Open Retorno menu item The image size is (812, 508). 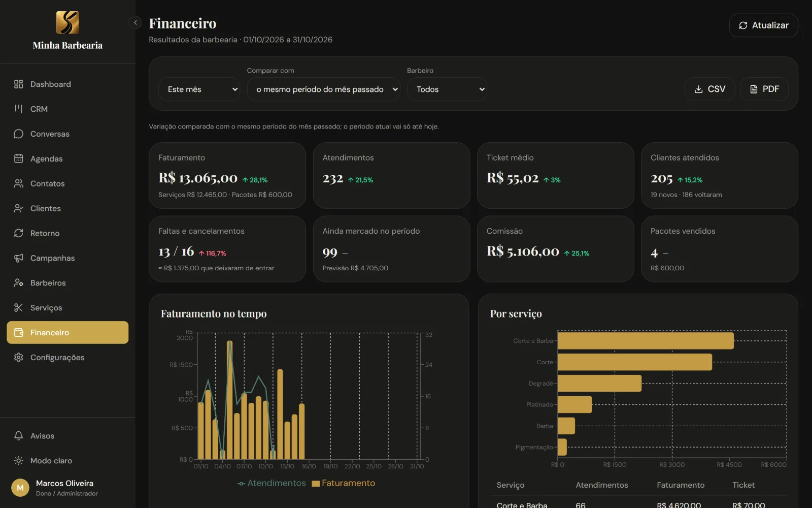click(67, 233)
